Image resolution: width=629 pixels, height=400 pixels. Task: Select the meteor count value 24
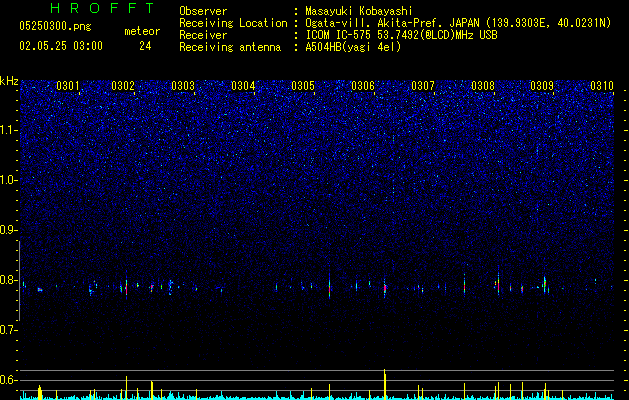coord(145,46)
